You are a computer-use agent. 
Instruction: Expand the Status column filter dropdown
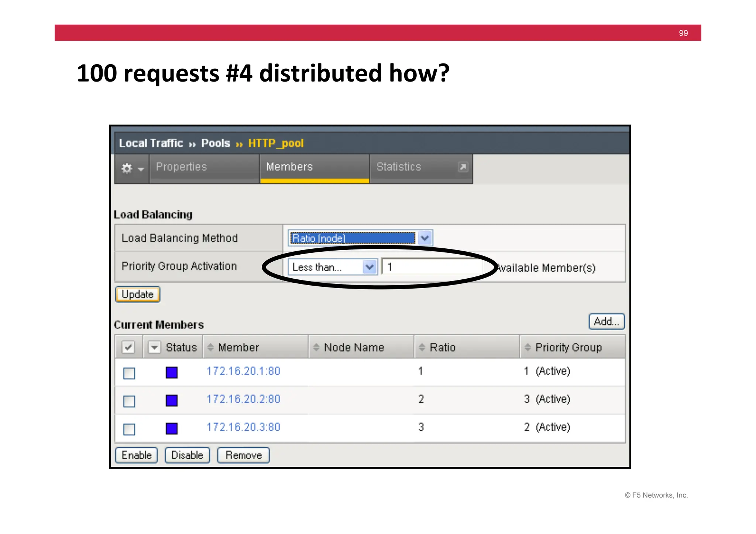coord(154,347)
